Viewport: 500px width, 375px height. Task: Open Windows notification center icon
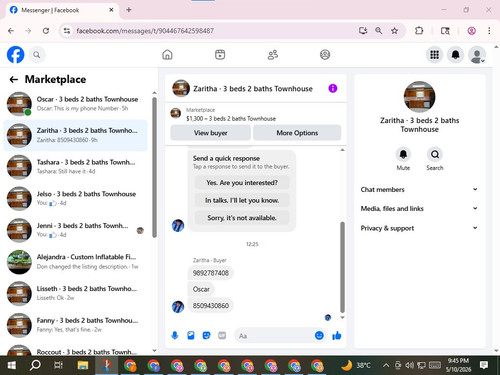coord(484,365)
